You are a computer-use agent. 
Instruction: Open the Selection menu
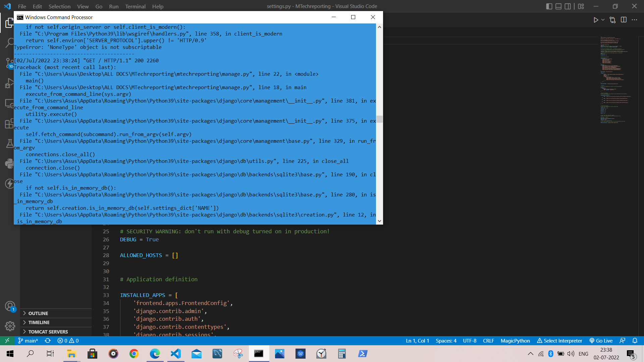point(59,6)
